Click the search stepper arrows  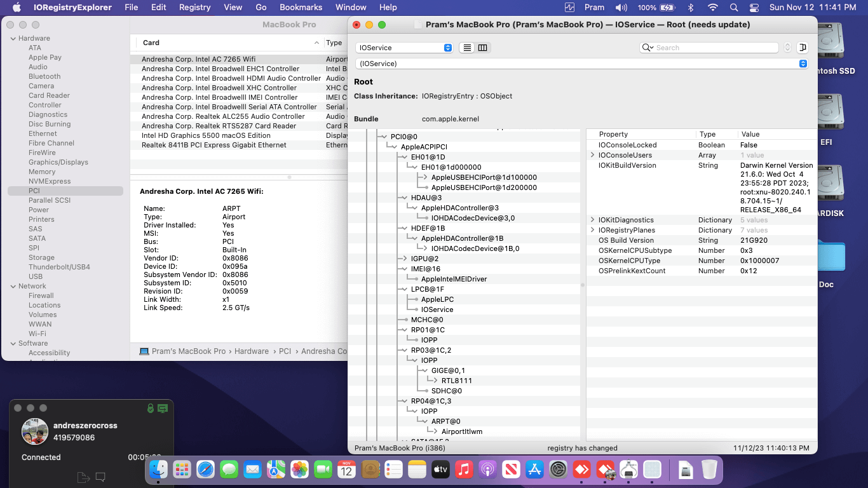[x=788, y=48]
